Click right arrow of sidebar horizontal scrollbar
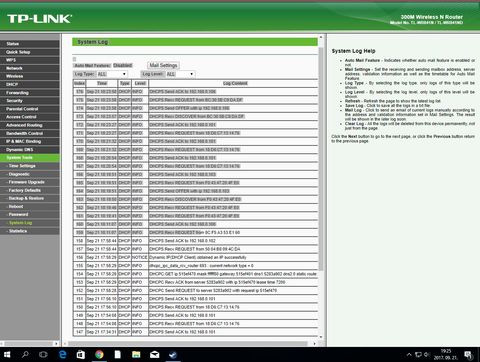The height and width of the screenshot is (362, 480). click(x=56, y=343)
